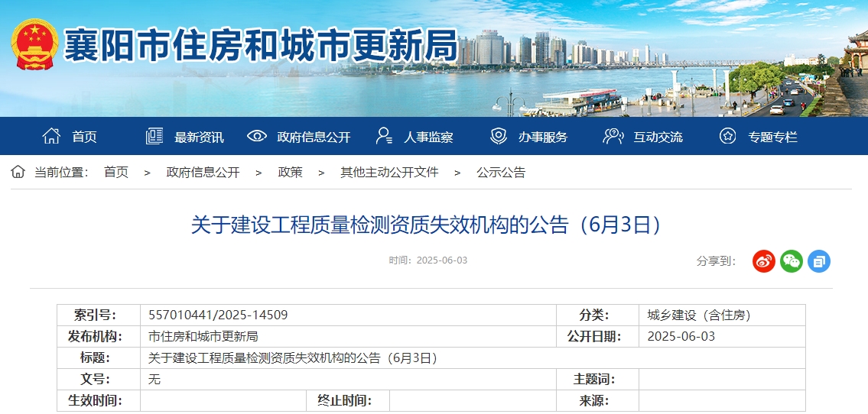Click the blue copy-link share icon
The height and width of the screenshot is (414, 868).
pos(818,261)
